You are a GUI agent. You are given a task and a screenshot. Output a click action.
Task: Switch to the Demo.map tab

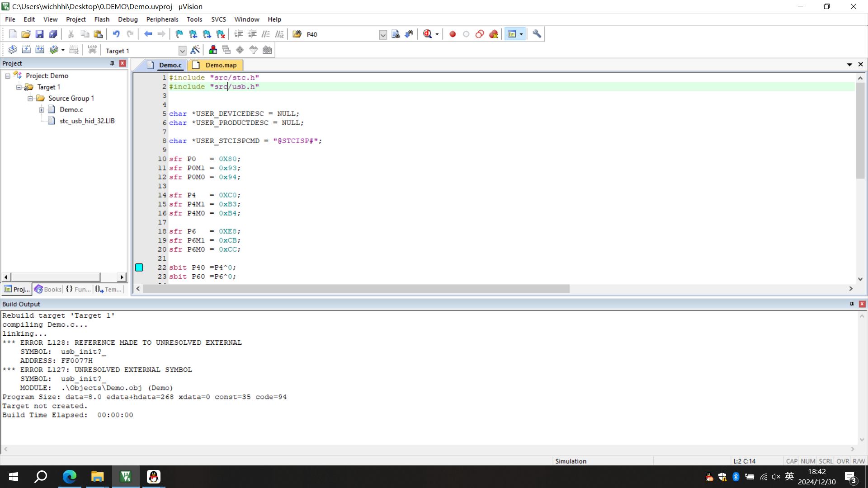coord(216,65)
